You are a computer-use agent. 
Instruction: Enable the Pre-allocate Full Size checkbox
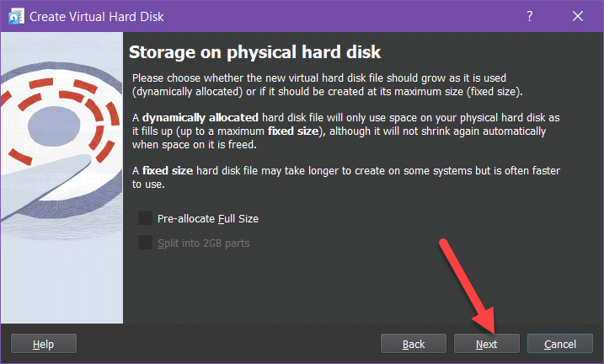point(147,219)
